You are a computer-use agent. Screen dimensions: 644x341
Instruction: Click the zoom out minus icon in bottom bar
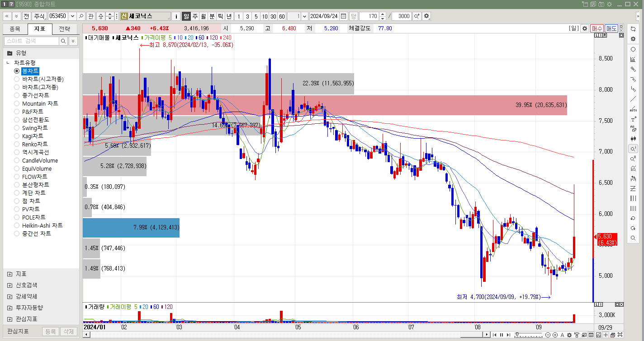point(548,335)
